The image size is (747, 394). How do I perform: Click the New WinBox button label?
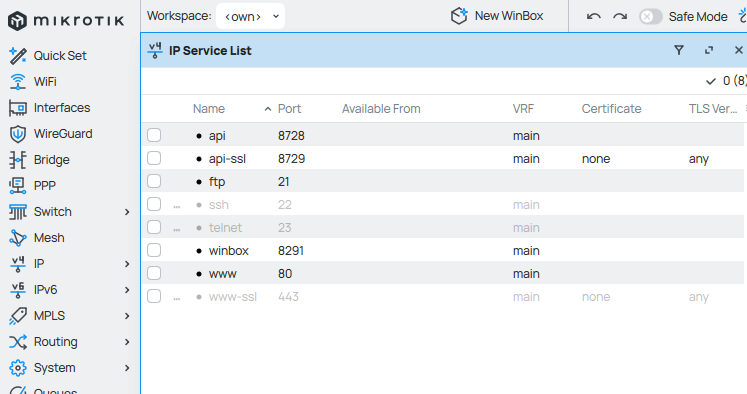[509, 16]
